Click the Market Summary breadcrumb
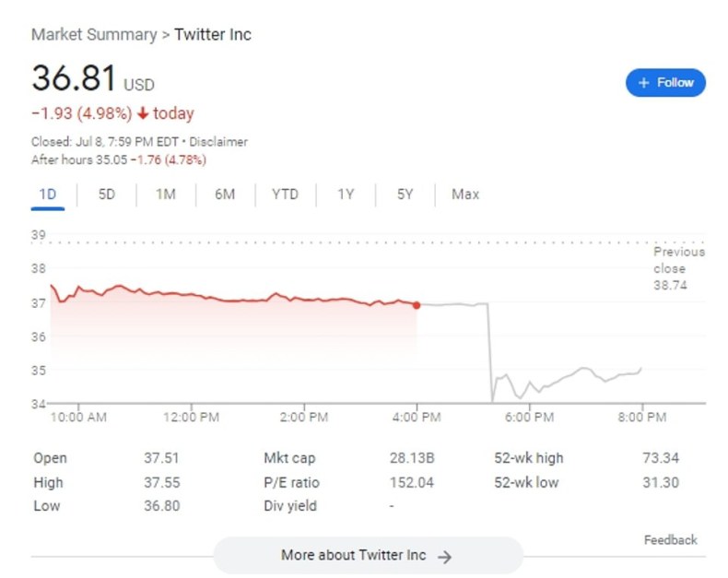 (x=94, y=35)
